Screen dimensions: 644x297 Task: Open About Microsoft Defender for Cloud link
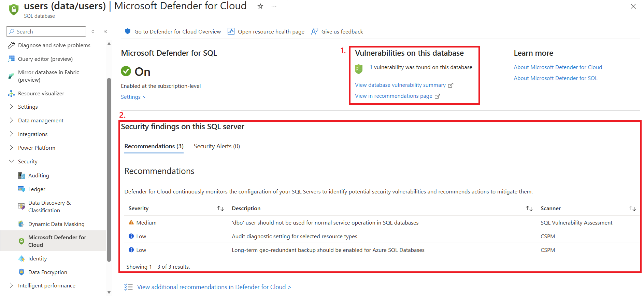558,67
